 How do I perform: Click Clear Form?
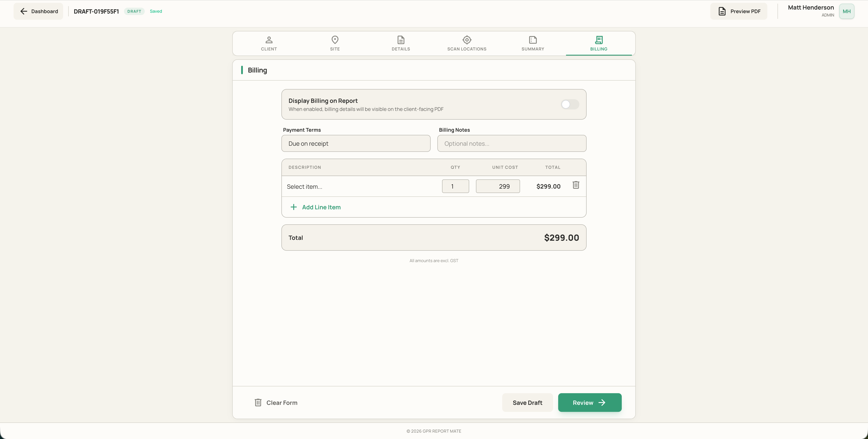pos(276,402)
